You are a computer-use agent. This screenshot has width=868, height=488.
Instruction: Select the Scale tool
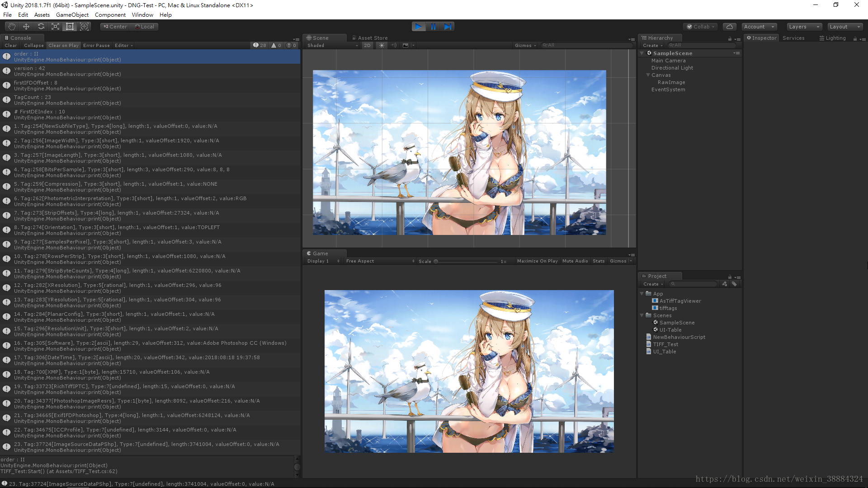coord(55,27)
